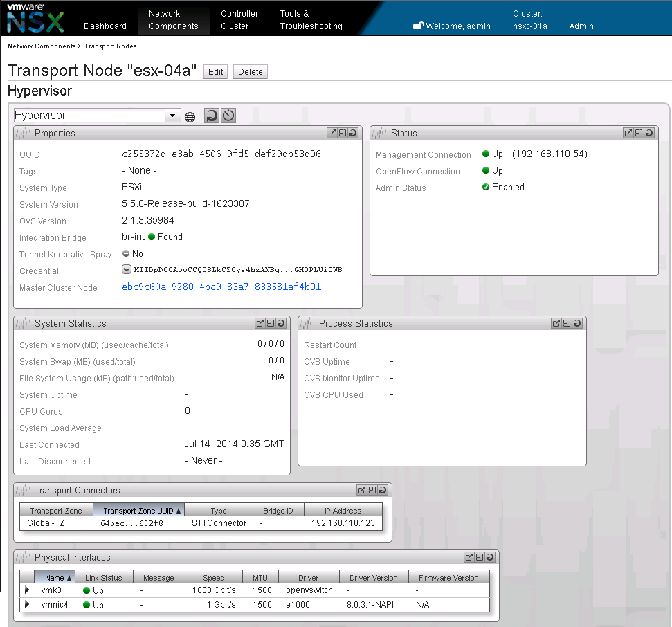Click the globe icon next to Hypervisor selector
Image resolution: width=672 pixels, height=627 pixels.
tap(190, 117)
